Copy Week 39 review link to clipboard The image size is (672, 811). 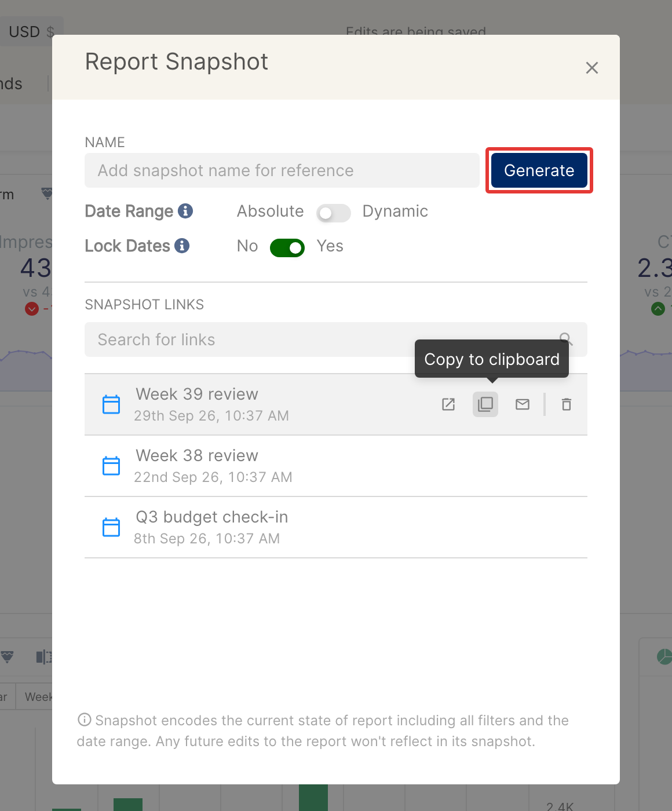click(x=485, y=404)
